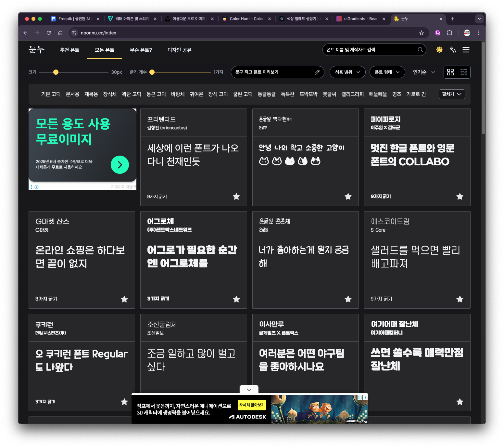Switch to list view layout

tap(464, 72)
